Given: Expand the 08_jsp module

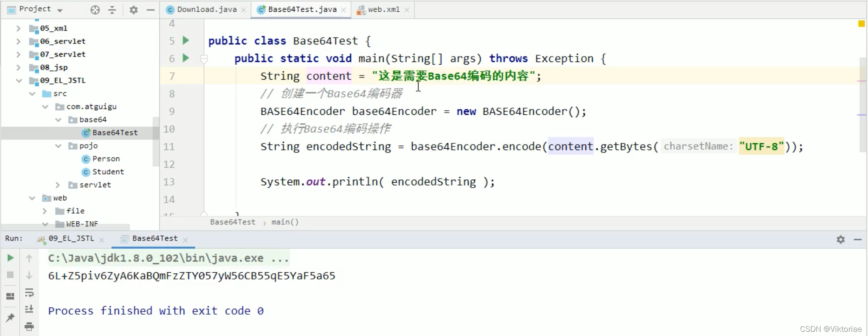Looking at the screenshot, I should pos(18,67).
